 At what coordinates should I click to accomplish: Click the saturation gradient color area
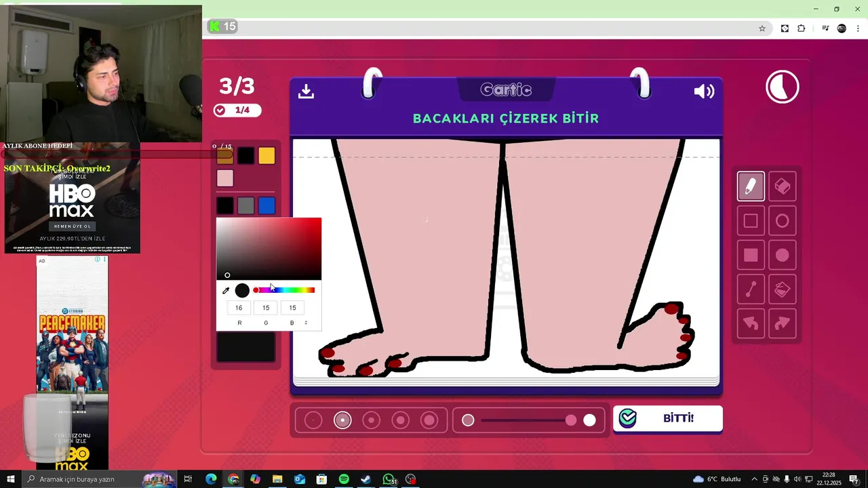pyautogui.click(x=269, y=249)
